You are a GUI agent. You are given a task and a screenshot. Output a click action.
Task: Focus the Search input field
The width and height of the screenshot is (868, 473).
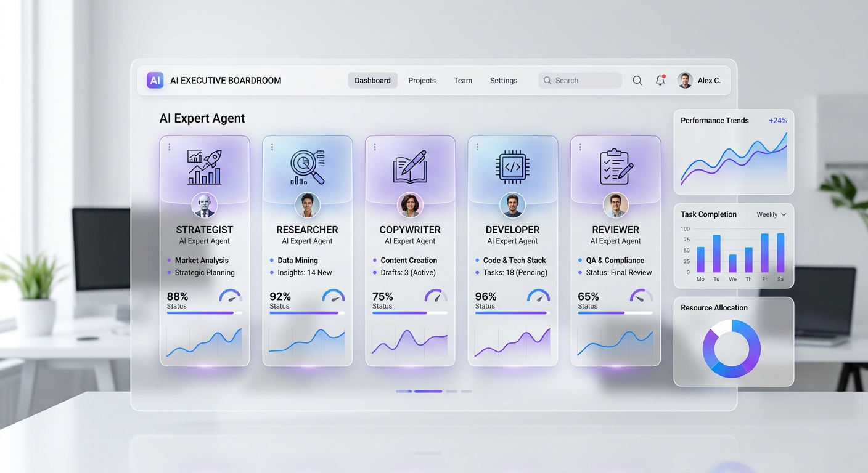[x=580, y=81]
